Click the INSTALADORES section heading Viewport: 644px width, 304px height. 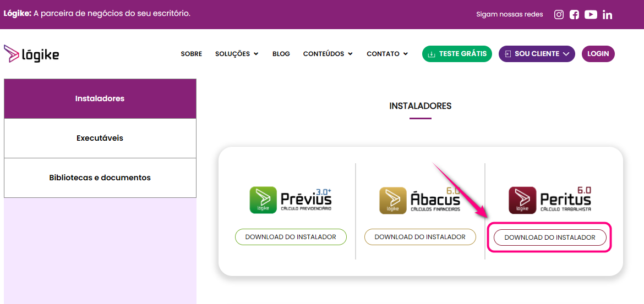click(420, 106)
